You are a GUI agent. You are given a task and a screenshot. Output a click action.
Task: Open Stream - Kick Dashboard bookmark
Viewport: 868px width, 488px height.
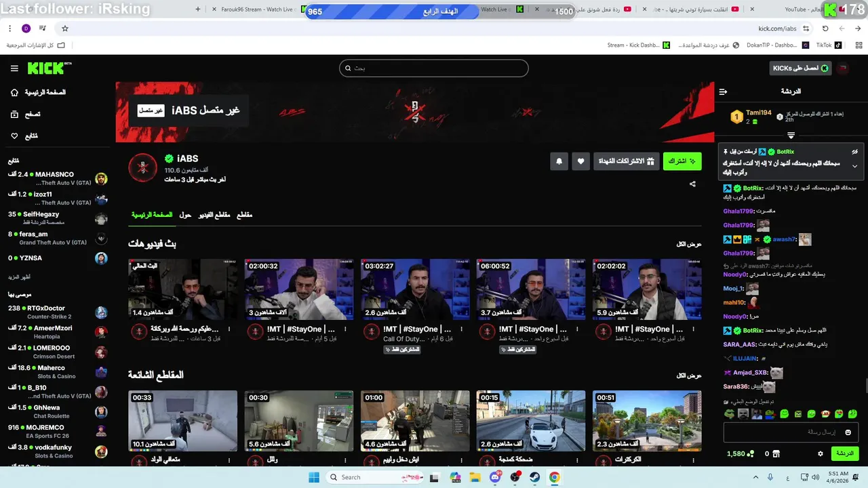coord(638,45)
